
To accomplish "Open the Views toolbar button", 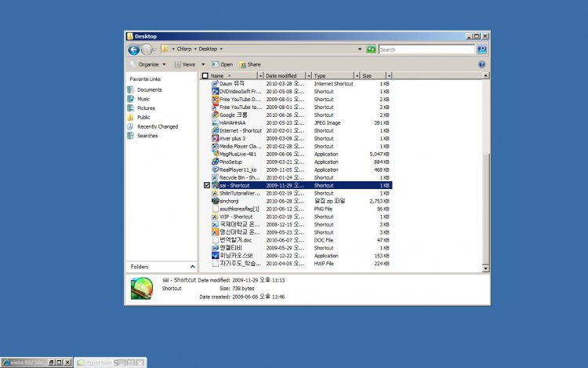I will tap(184, 64).
